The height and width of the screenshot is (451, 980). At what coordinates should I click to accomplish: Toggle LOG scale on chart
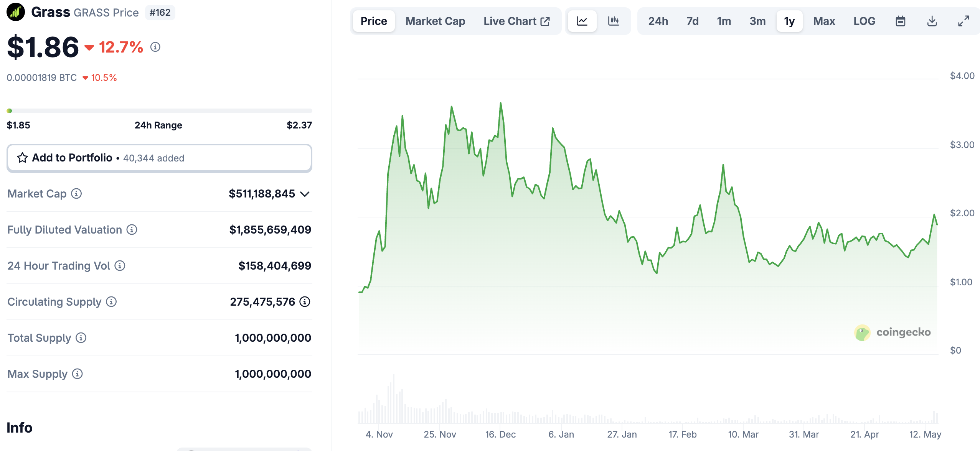point(864,21)
